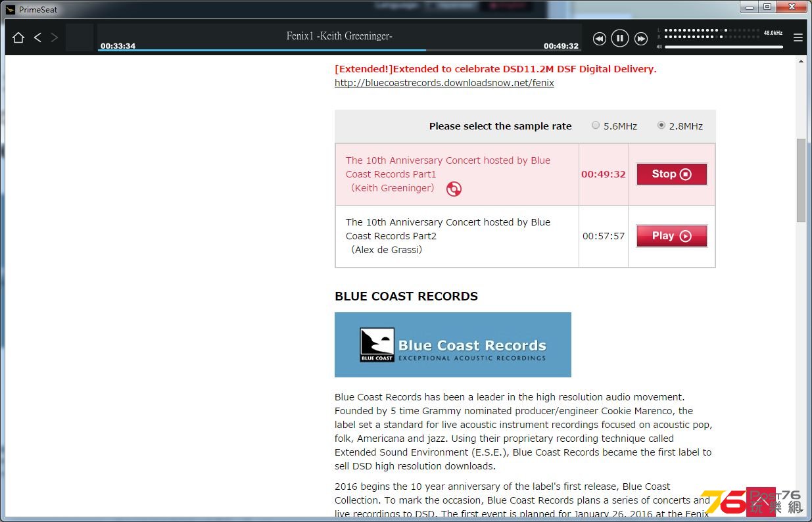Rewind the current track
This screenshot has width=812, height=522.
599,39
